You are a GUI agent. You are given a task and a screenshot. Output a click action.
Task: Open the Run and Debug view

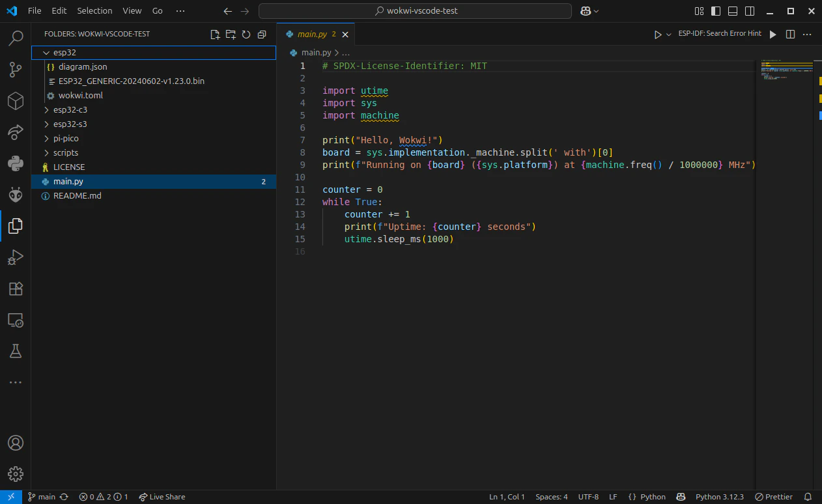16,257
